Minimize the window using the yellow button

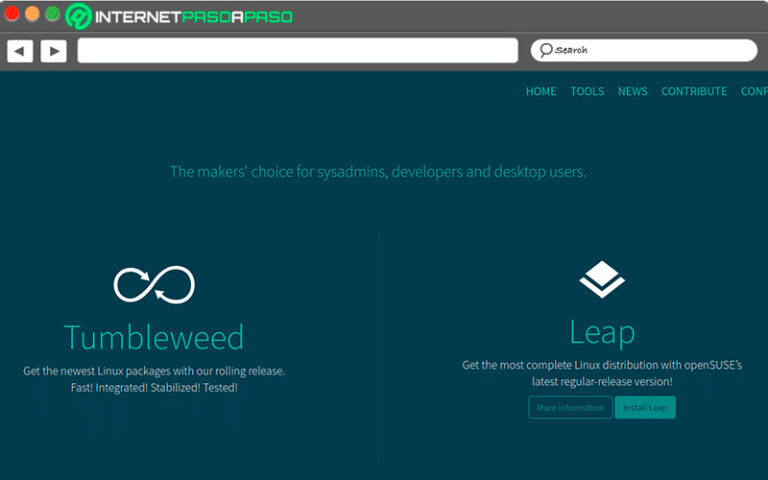pyautogui.click(x=32, y=14)
